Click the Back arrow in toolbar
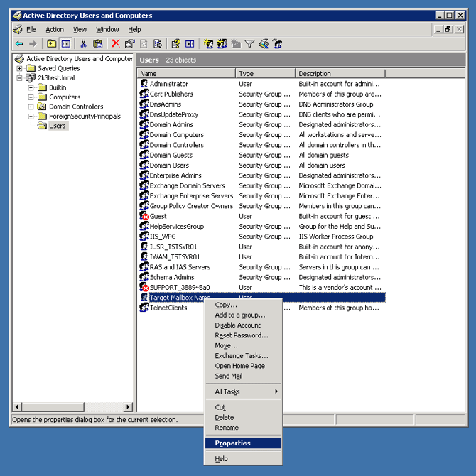The height and width of the screenshot is (476, 476). pyautogui.click(x=19, y=44)
